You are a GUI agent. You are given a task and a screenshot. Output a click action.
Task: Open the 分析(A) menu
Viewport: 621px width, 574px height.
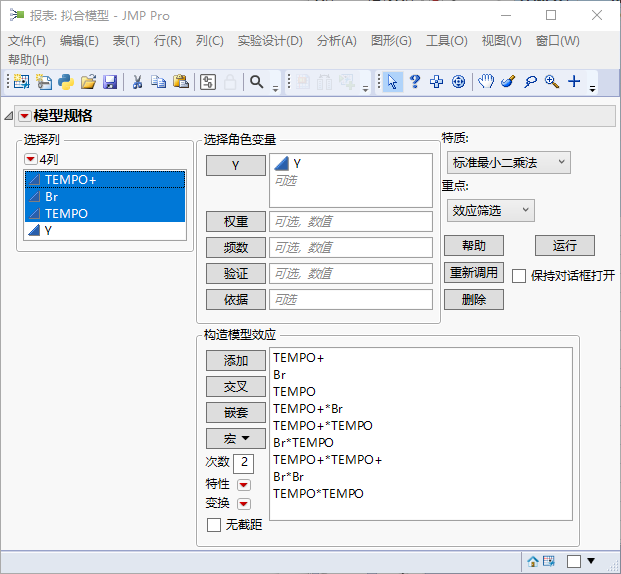(336, 41)
